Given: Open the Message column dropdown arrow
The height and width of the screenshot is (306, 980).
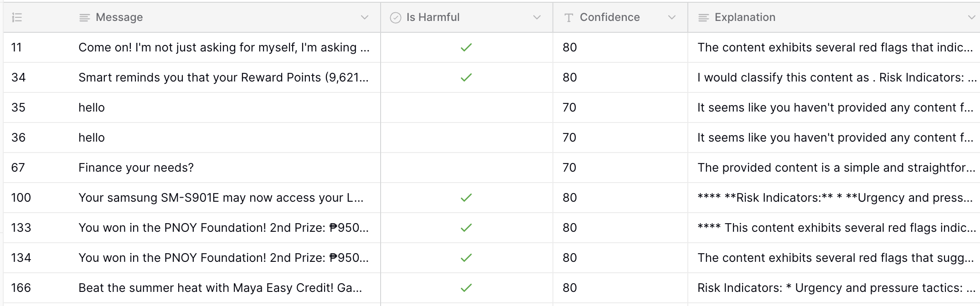Looking at the screenshot, I should click(x=364, y=17).
